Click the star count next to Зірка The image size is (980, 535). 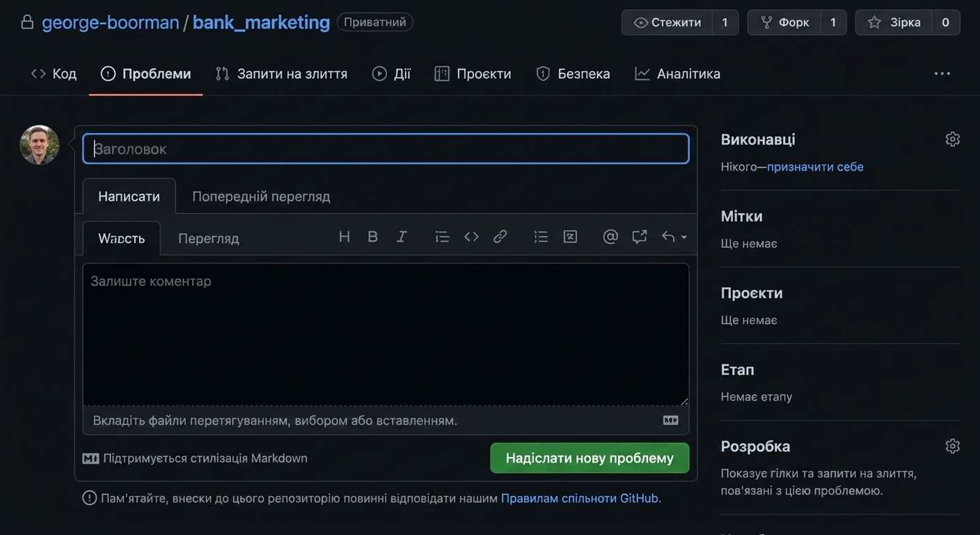945,22
